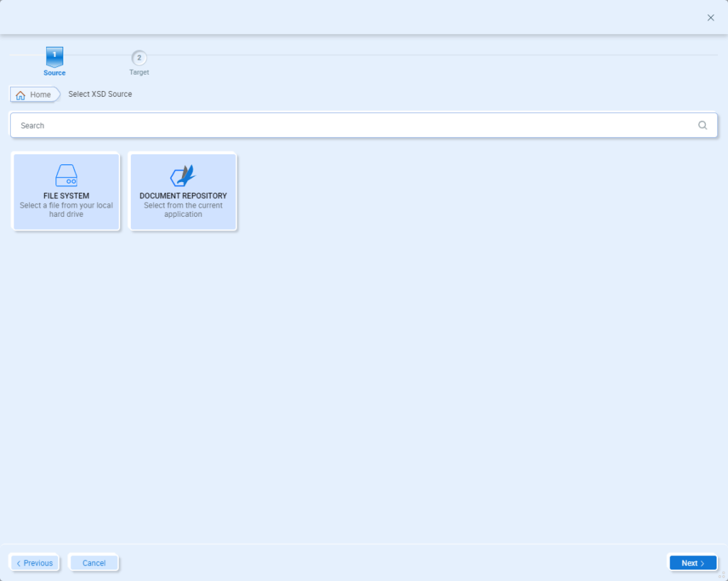Click the Previous button
The width and height of the screenshot is (728, 581).
(x=34, y=563)
